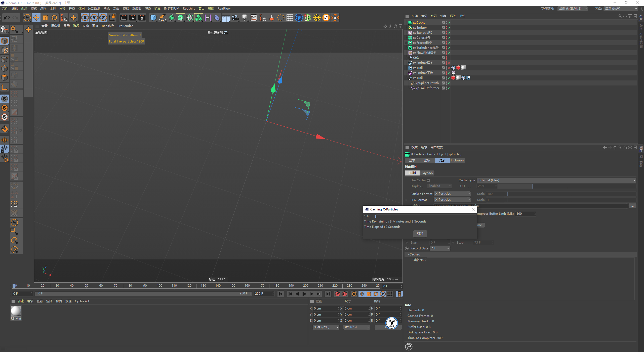
Task: Toggle the Record Data radio button
Action: pyautogui.click(x=407, y=248)
